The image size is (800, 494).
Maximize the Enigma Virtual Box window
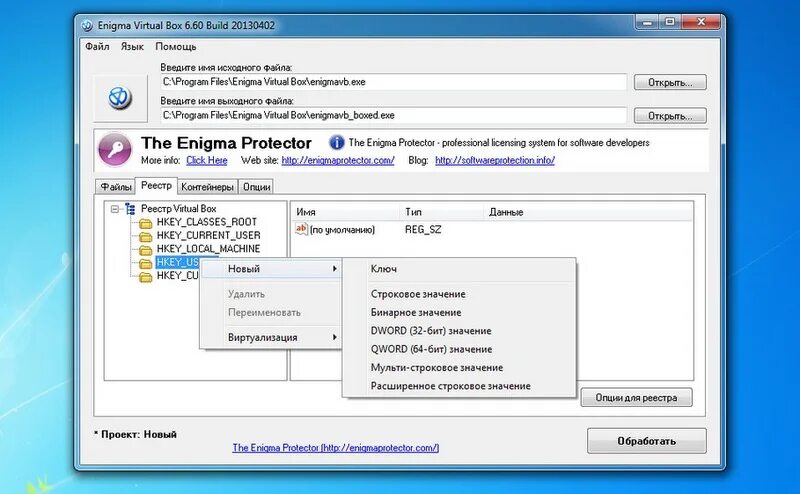pos(670,22)
